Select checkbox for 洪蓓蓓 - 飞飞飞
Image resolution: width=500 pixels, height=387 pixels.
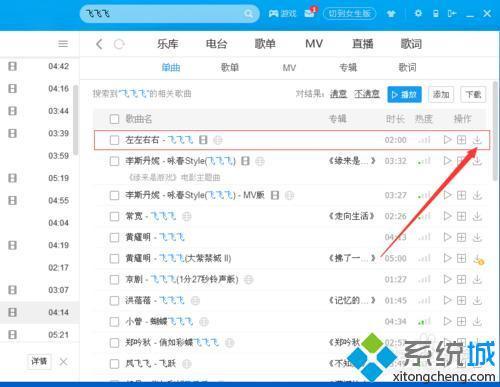[x=114, y=301]
